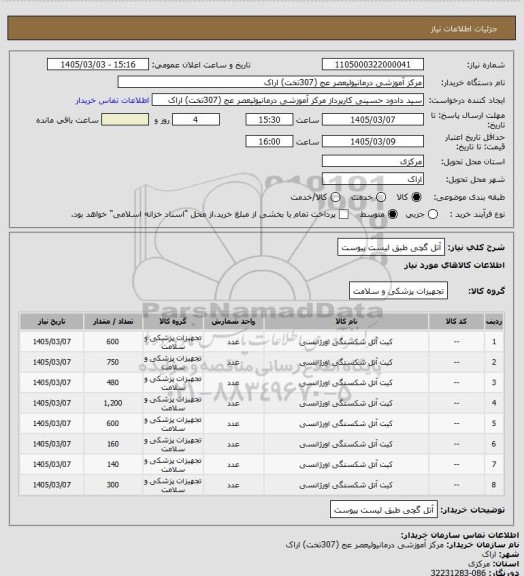Click the deadline time field 15:30
The image size is (524, 576).
point(269,120)
